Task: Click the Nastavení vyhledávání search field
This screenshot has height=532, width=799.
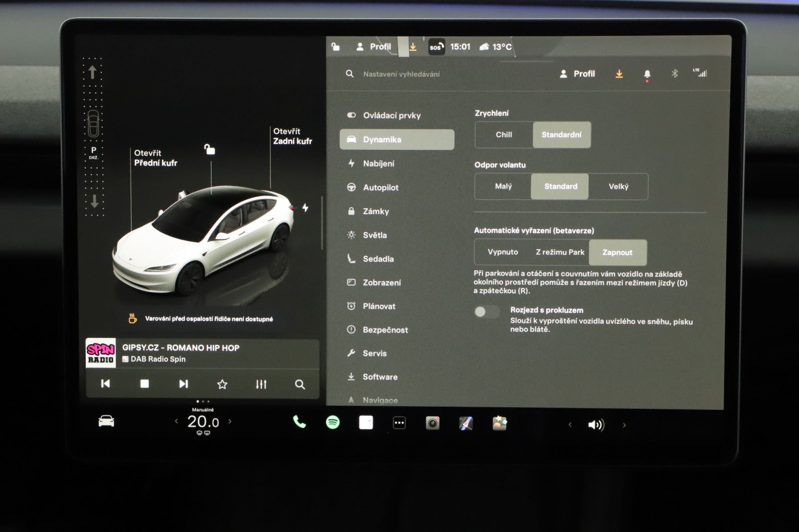Action: click(x=401, y=74)
